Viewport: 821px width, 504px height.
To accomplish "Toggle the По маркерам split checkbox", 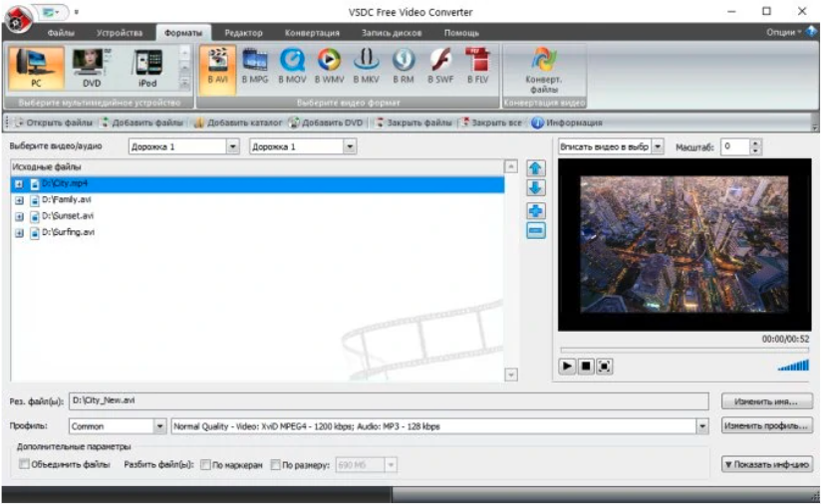I will pyautogui.click(x=205, y=464).
